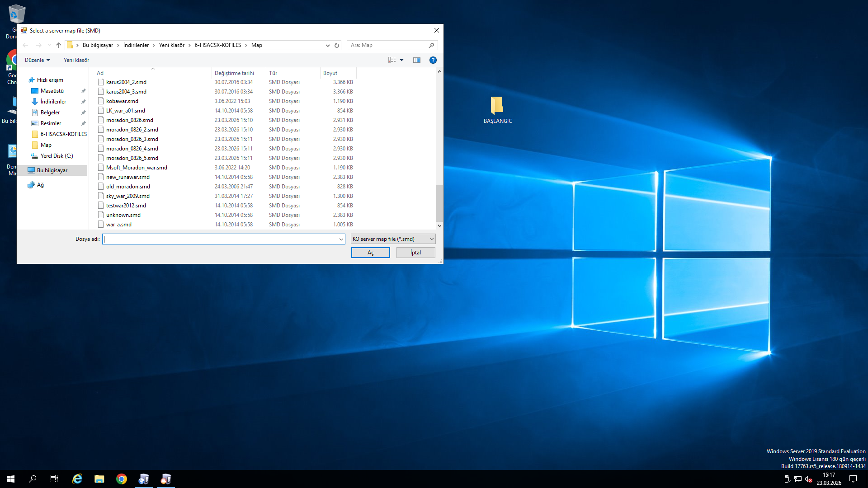Viewport: 868px width, 488px height.
Task: Click the İptal button
Action: click(x=416, y=253)
